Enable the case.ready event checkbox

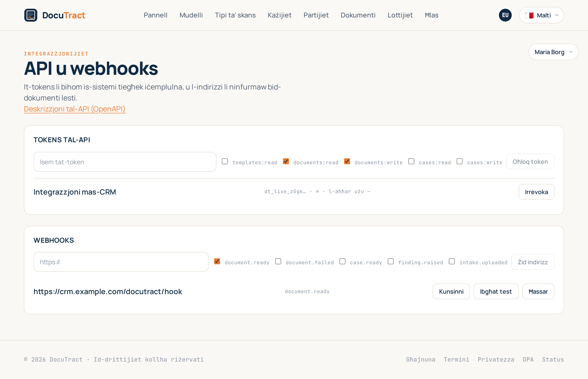(x=342, y=261)
